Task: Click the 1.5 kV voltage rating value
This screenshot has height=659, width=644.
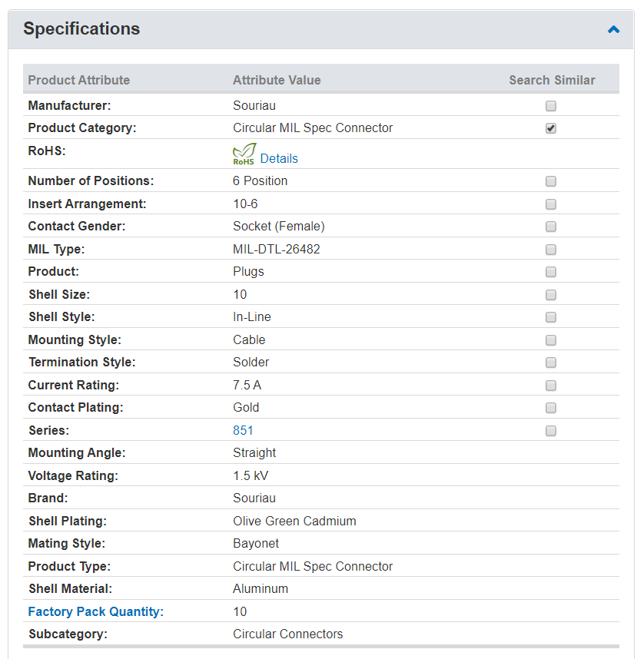Action: tap(251, 475)
